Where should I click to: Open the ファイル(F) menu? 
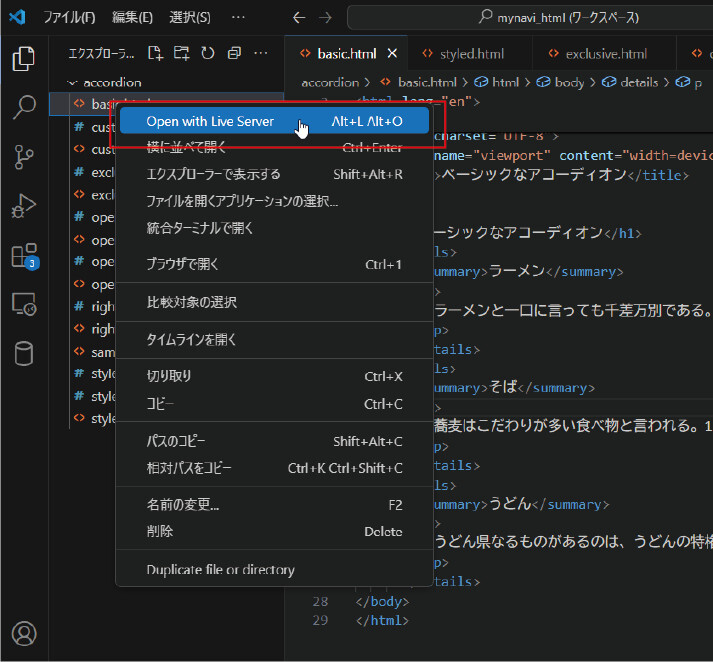tap(69, 17)
